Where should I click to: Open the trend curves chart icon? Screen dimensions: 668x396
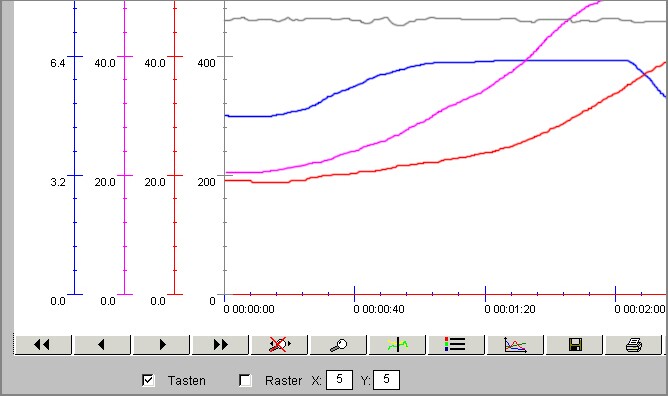tap(515, 344)
